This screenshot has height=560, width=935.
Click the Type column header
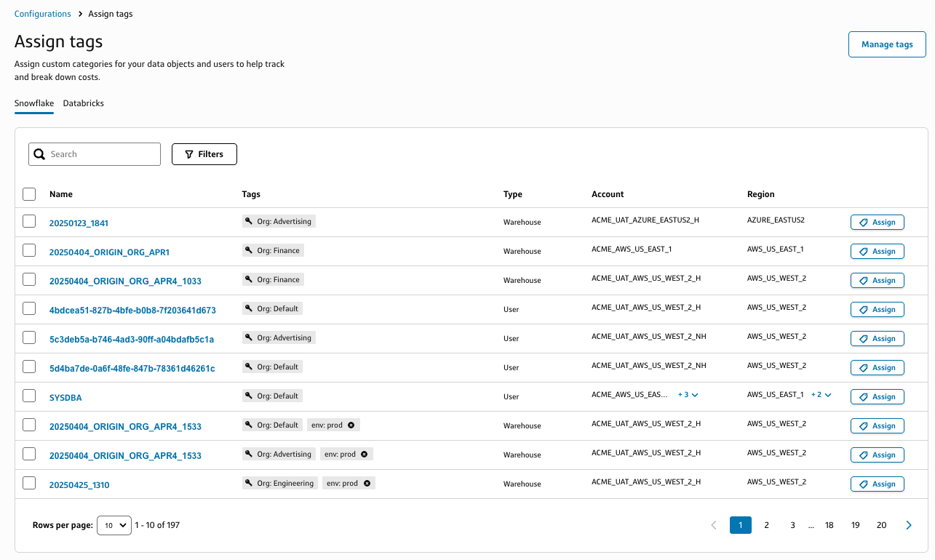coord(513,194)
